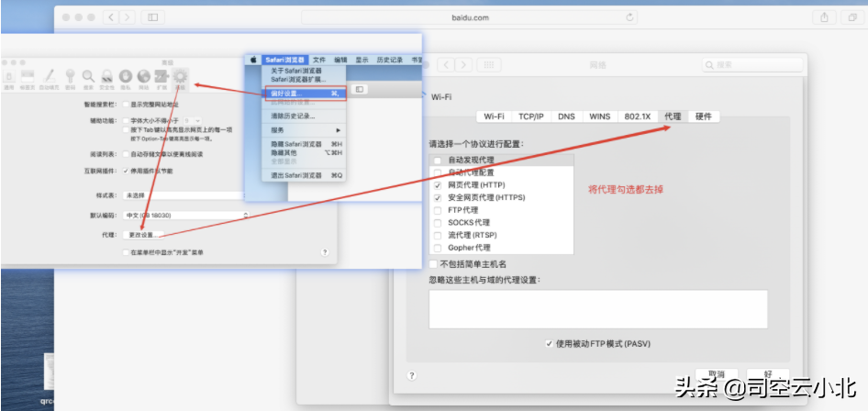The height and width of the screenshot is (411, 868).
Task: Click Safari back navigation arrow
Action: click(x=111, y=17)
